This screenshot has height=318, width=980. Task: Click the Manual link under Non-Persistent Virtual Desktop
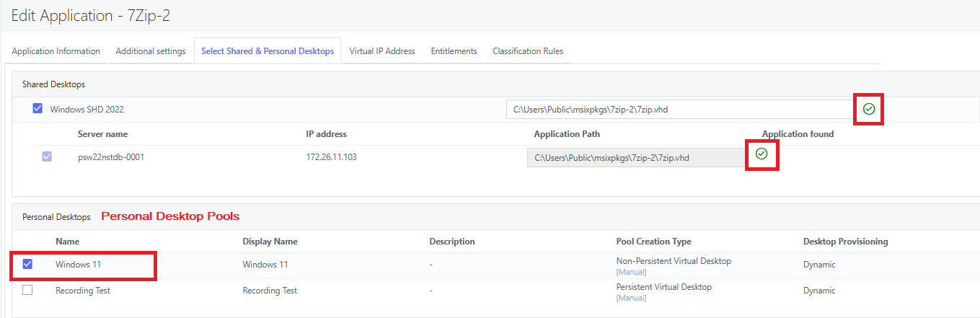click(x=631, y=272)
